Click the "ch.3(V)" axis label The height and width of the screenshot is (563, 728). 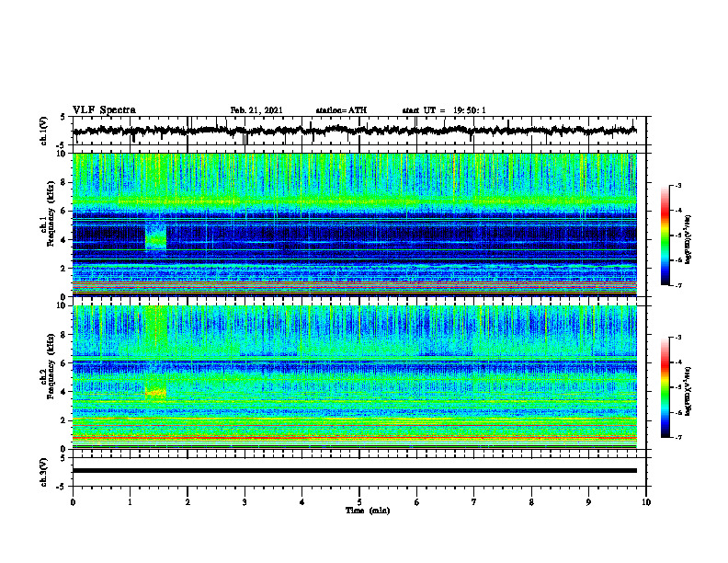click(44, 473)
